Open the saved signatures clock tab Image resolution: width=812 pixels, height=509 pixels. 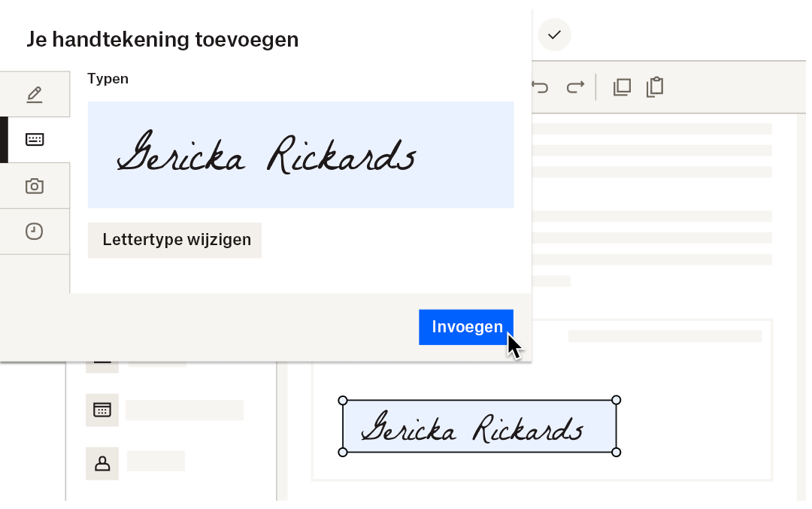click(x=35, y=232)
